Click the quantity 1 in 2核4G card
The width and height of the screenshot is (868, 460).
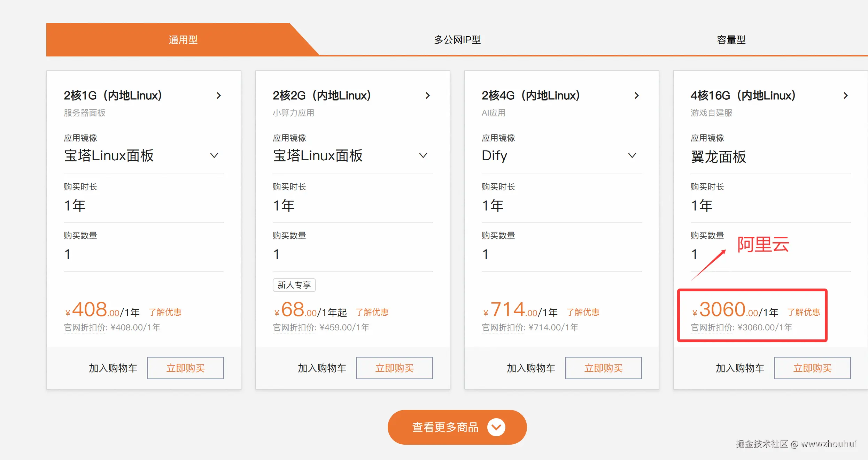pos(486,254)
